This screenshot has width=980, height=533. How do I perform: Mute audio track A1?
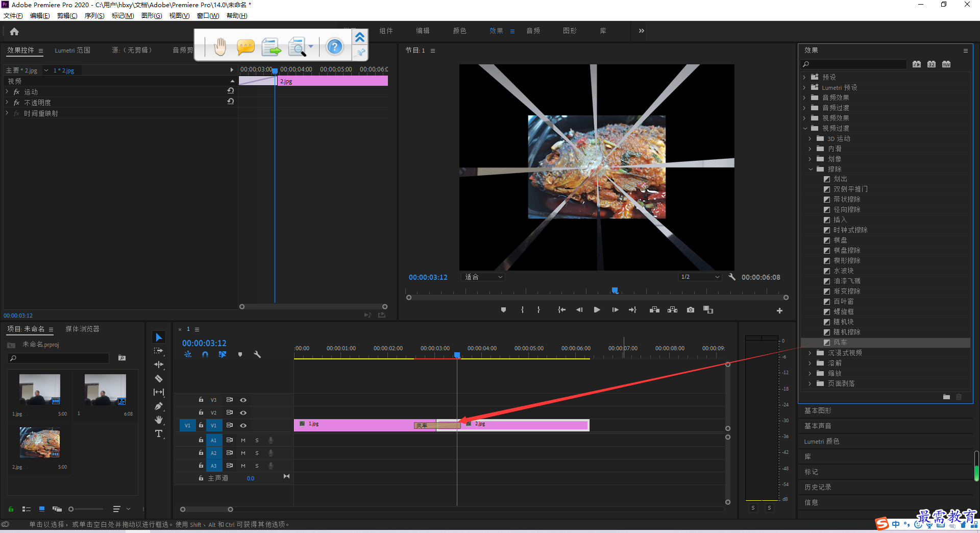tap(243, 440)
